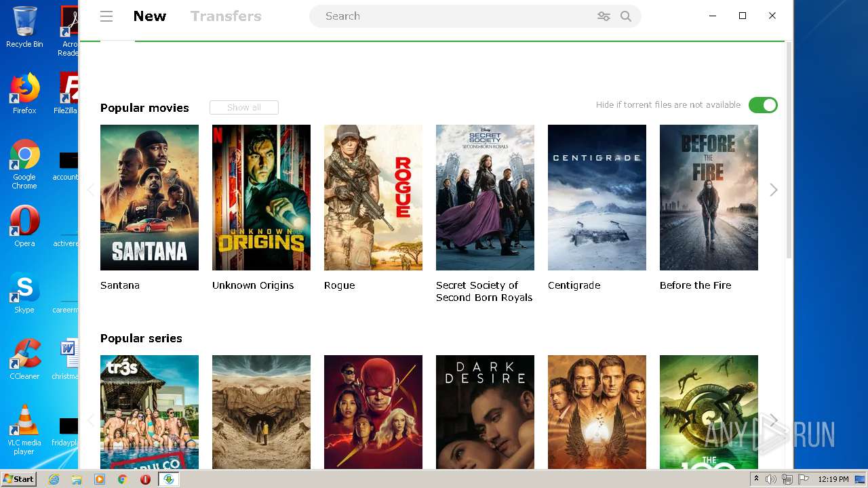Open Before the Fire poster

[709, 197]
